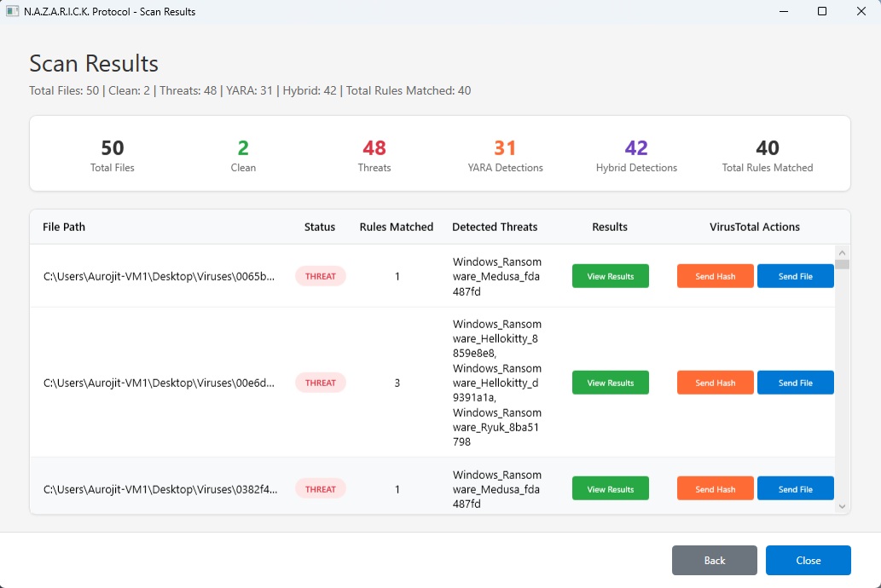Go Back using the gray Back button
This screenshot has width=881, height=588.
[x=714, y=560]
